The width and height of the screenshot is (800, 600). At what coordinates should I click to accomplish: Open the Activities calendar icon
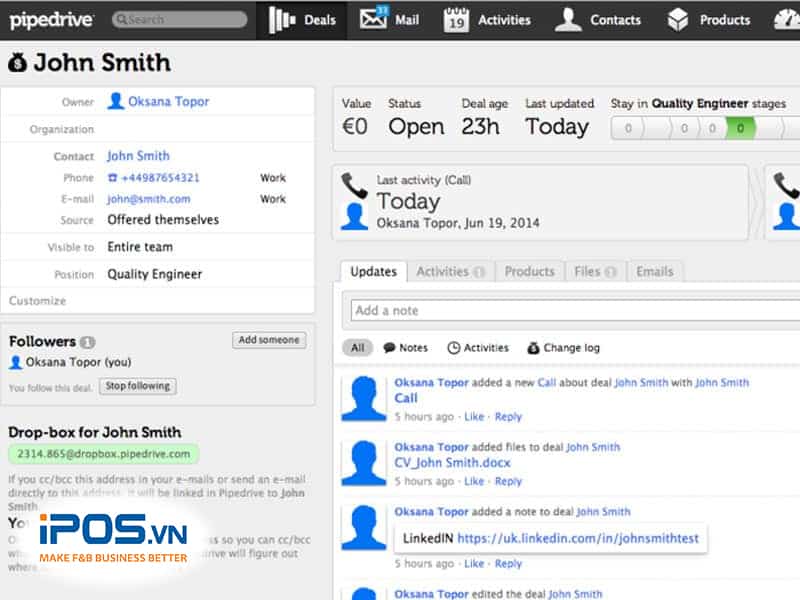(x=456, y=19)
